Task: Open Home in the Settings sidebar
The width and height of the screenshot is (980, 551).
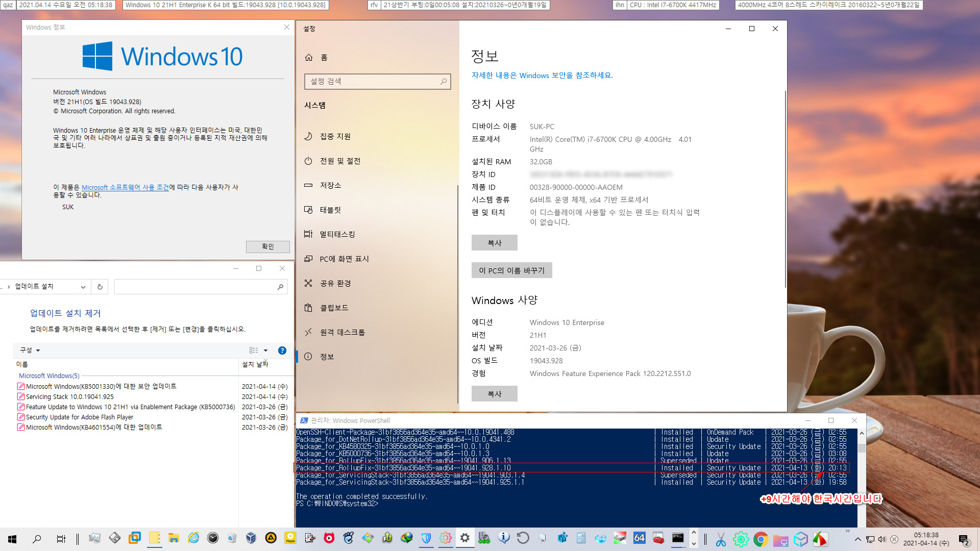Action: pos(316,58)
